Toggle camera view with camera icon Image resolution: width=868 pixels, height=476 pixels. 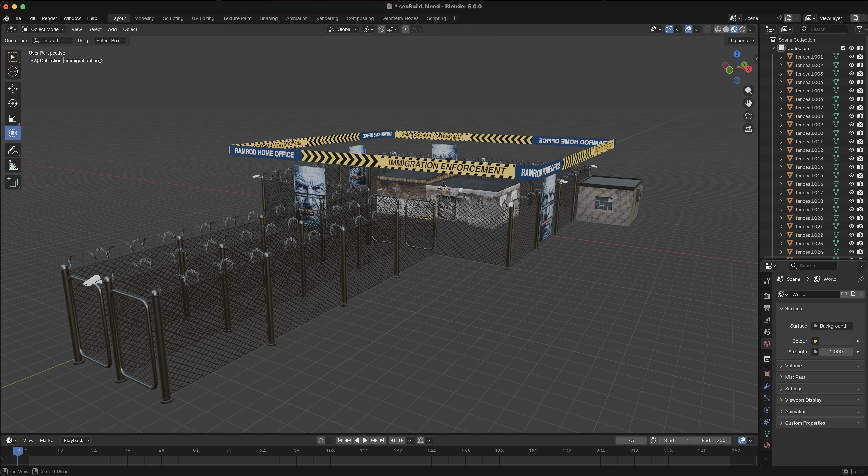(x=748, y=116)
